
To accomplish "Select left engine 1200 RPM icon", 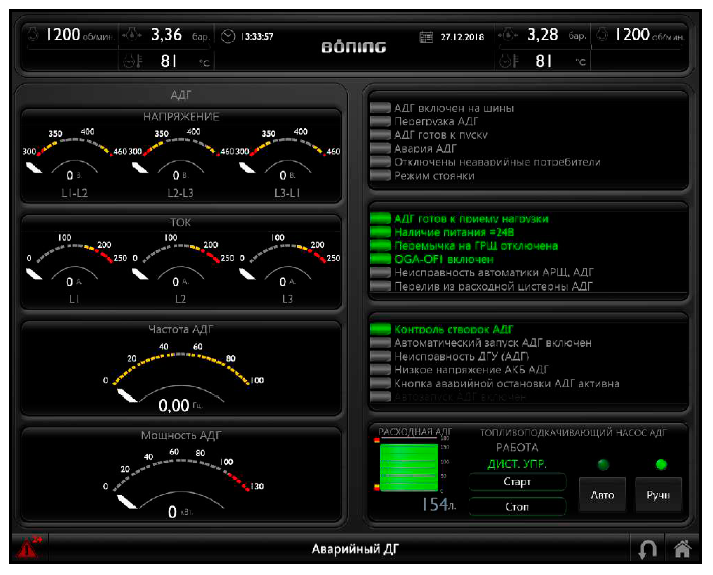I will [33, 35].
